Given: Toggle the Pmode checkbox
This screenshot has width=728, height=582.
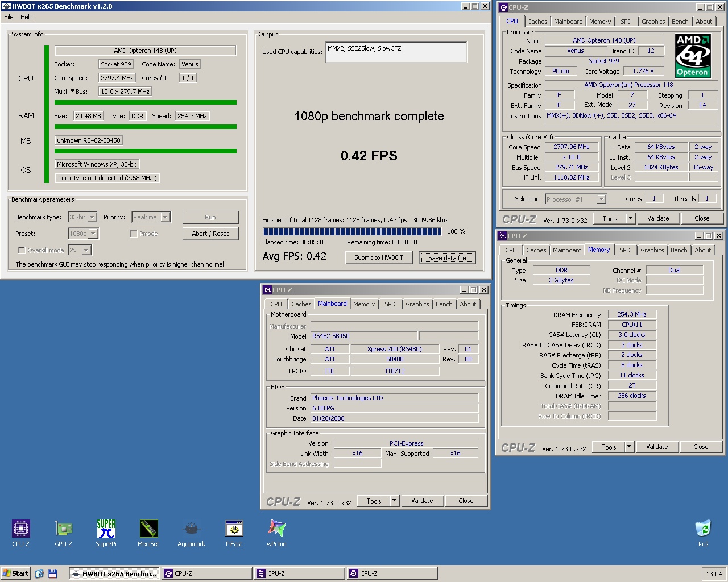Looking at the screenshot, I should [134, 234].
